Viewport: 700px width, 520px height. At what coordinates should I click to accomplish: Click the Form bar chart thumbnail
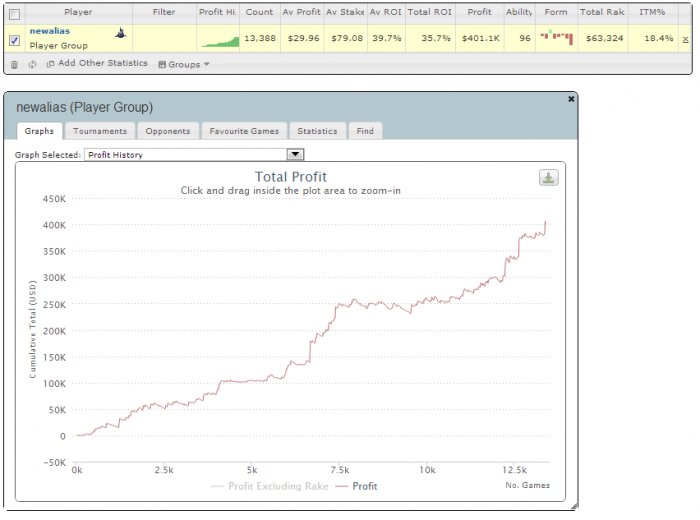557,37
